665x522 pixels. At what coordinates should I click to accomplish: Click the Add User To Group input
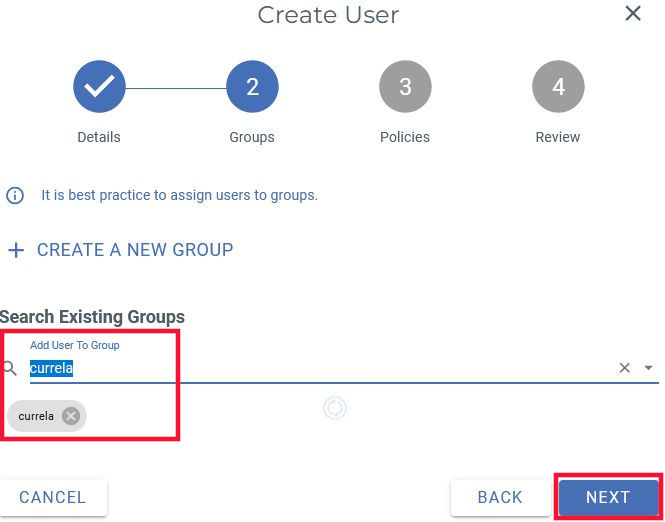[300, 368]
